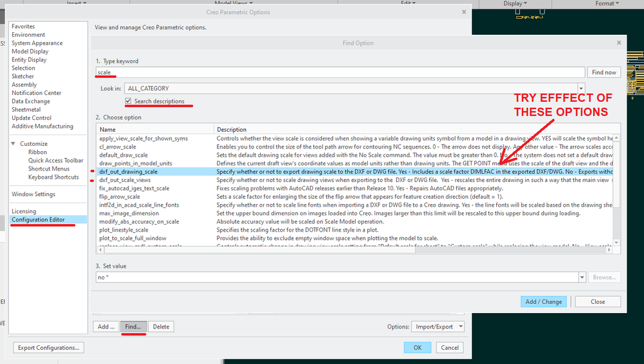Image resolution: width=644 pixels, height=364 pixels.
Task: Select the plot_to_scale_full_window option row
Action: click(x=354, y=238)
